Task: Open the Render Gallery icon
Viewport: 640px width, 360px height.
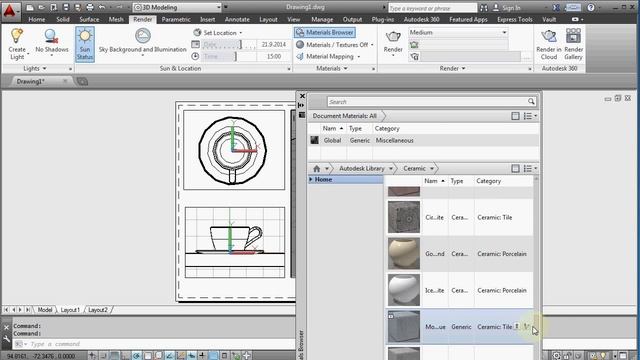Action: click(573, 36)
